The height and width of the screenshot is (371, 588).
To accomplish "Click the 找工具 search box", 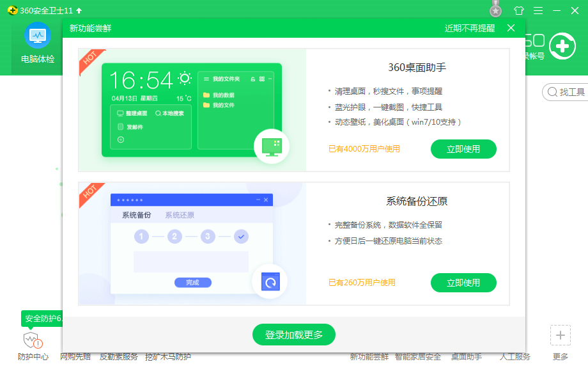I will [x=566, y=92].
